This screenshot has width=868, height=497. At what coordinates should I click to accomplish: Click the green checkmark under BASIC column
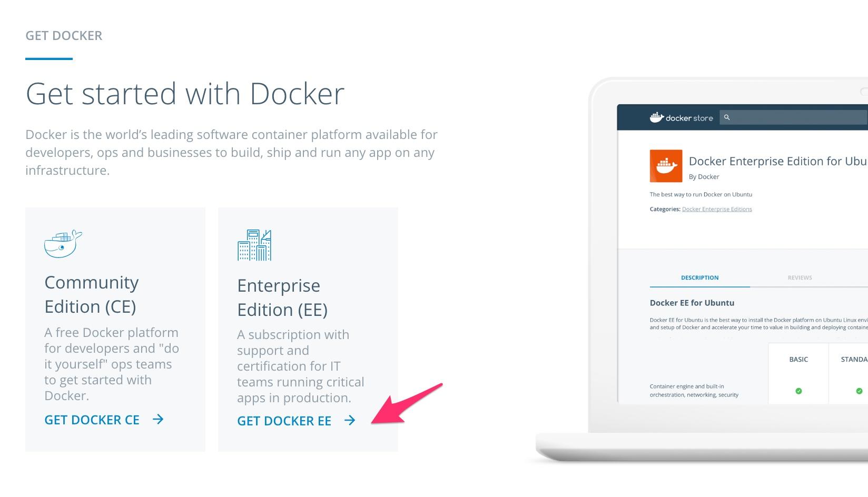[x=798, y=391]
